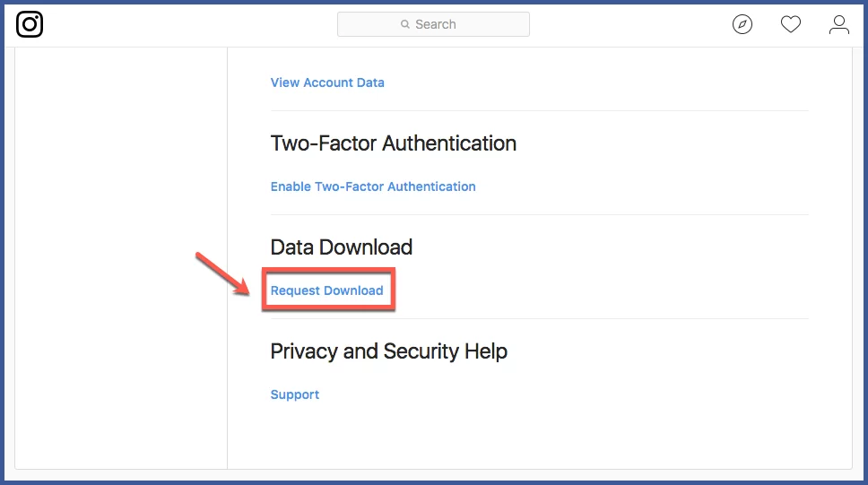868x485 pixels.
Task: Click the Two-Factor Authentication heading
Action: point(393,143)
